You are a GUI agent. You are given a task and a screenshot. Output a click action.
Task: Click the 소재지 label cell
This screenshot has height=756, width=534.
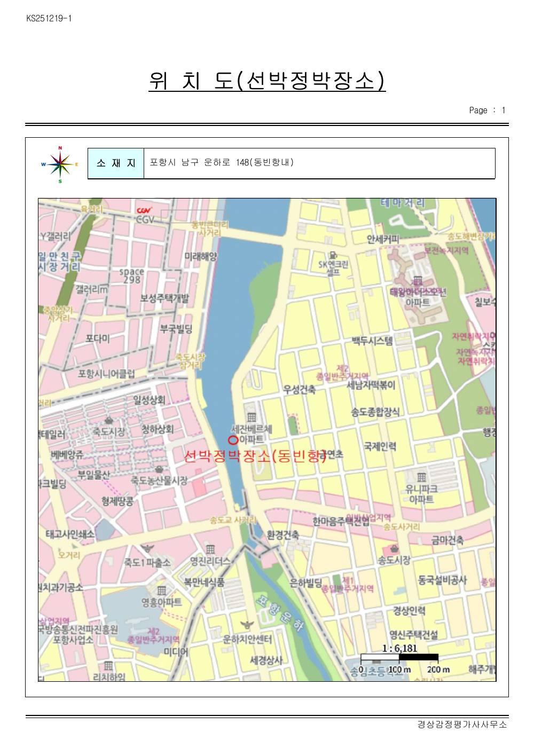116,163
